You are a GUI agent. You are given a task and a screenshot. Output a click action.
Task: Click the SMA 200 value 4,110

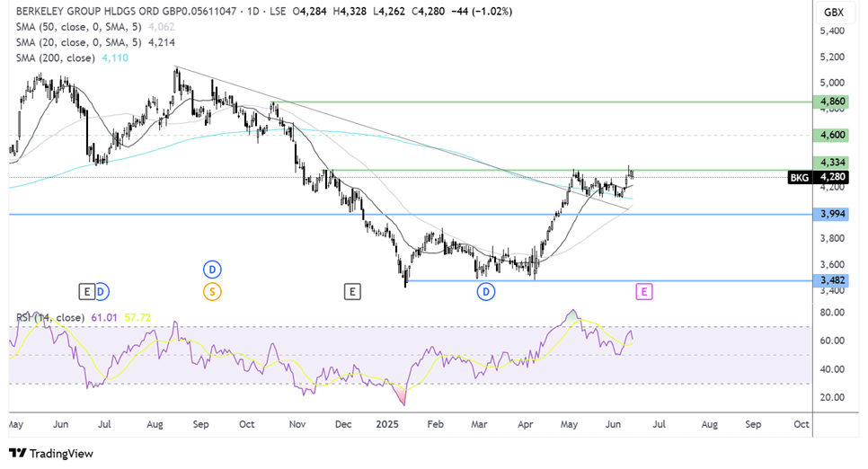tap(115, 58)
